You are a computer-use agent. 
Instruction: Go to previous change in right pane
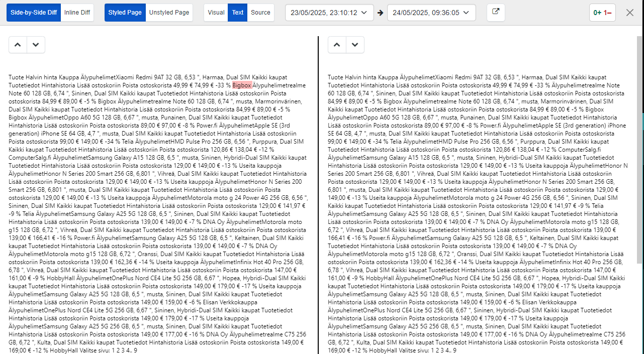(337, 45)
